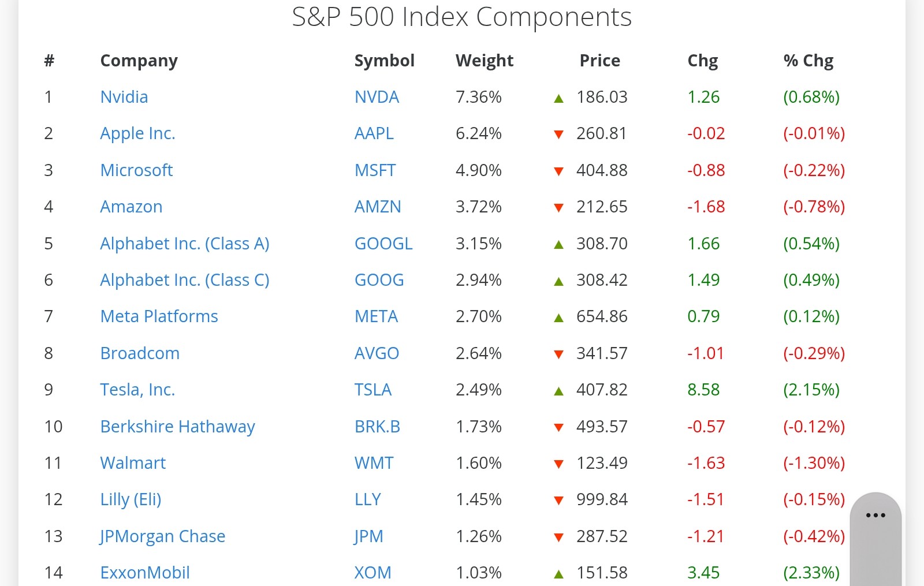Click the Weight column header

485,61
